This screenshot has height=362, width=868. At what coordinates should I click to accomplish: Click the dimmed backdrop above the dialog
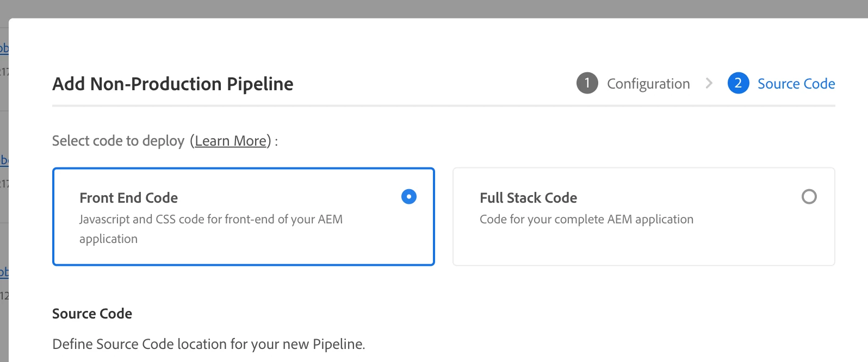434,8
